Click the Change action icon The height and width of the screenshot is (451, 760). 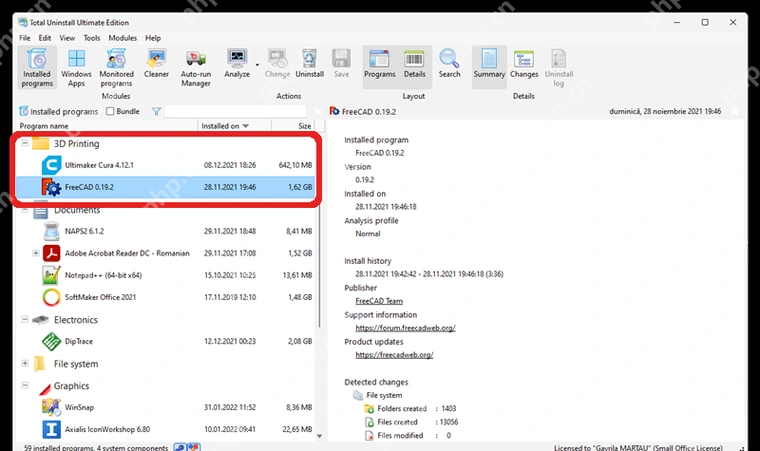(x=277, y=64)
